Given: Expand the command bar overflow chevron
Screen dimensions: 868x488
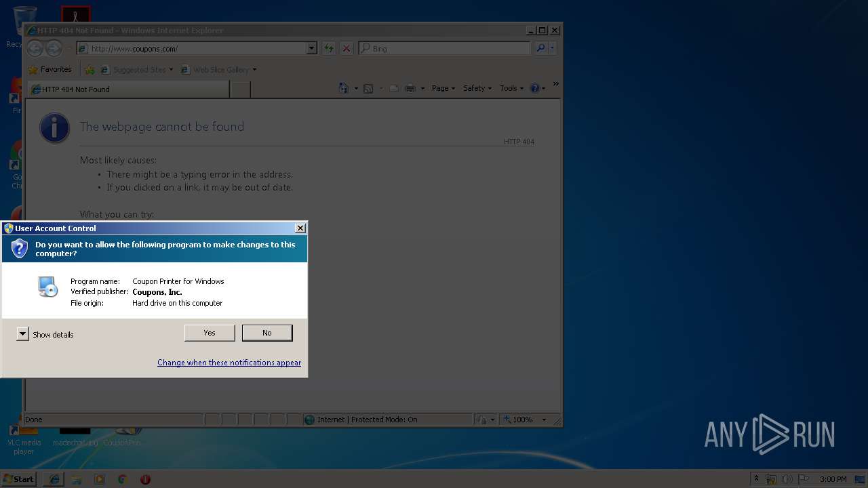Looking at the screenshot, I should 556,84.
